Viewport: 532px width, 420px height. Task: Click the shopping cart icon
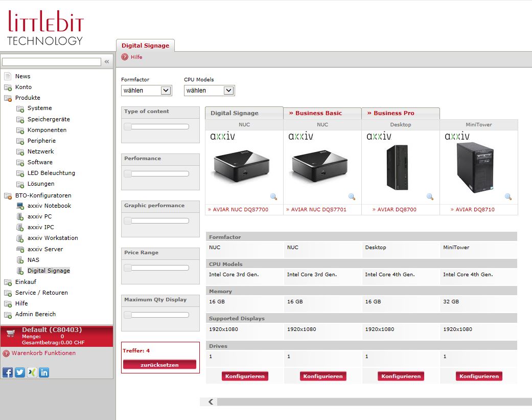[x=11, y=334]
